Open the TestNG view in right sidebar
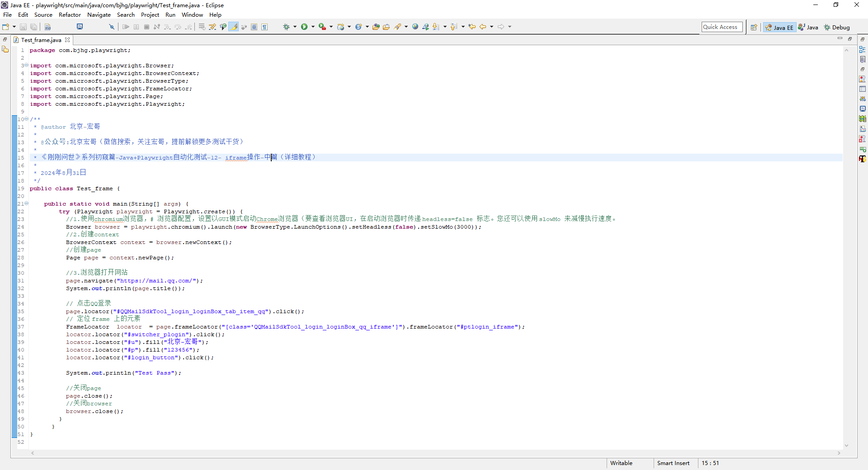Image resolution: width=868 pixels, height=470 pixels. coord(863,158)
